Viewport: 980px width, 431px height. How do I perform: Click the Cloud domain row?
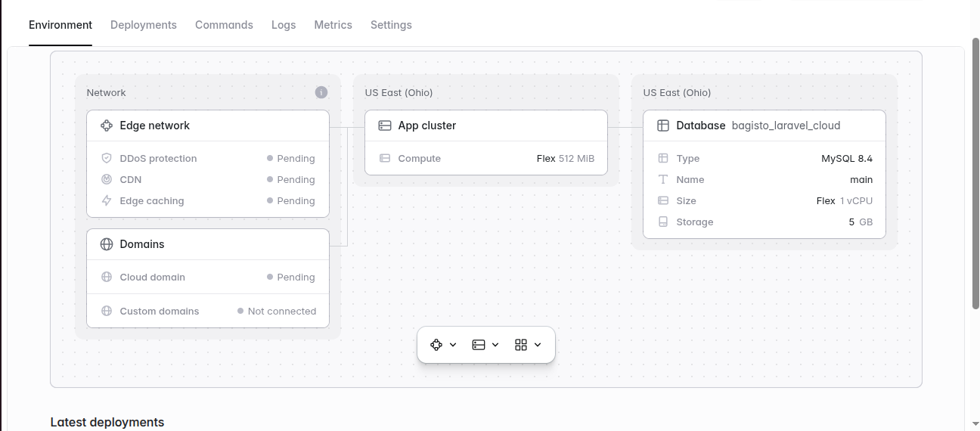click(x=208, y=278)
